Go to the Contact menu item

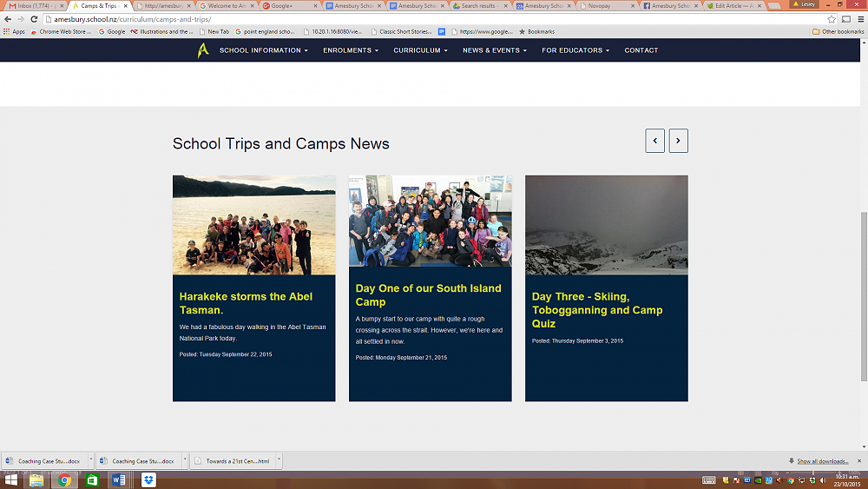tap(641, 50)
